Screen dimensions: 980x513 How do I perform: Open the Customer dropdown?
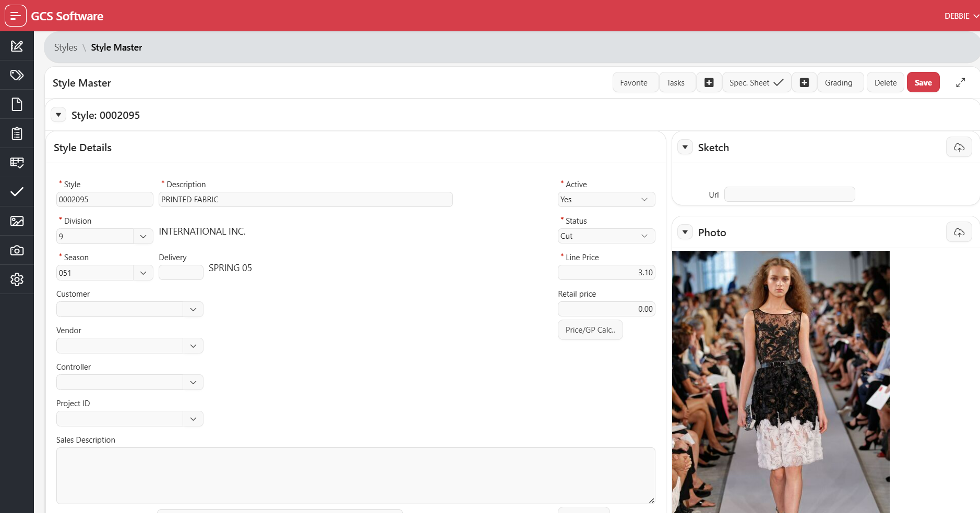193,309
